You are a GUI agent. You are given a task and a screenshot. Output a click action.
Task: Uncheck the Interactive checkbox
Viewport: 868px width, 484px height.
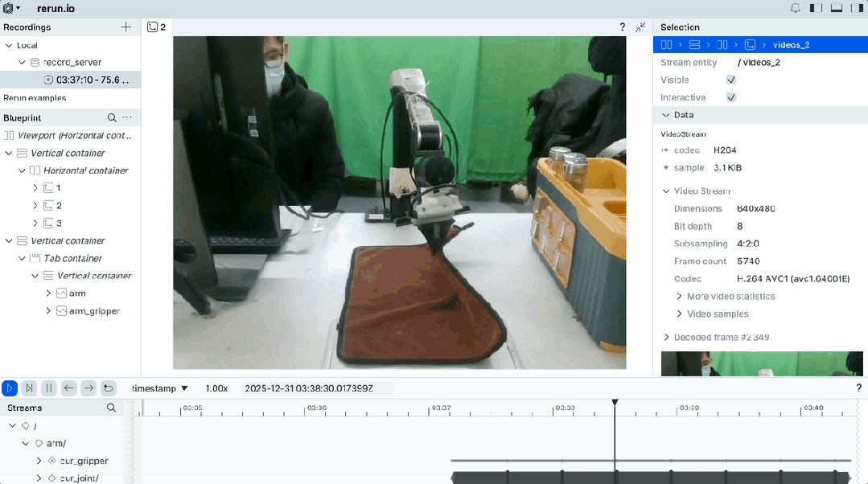730,96
